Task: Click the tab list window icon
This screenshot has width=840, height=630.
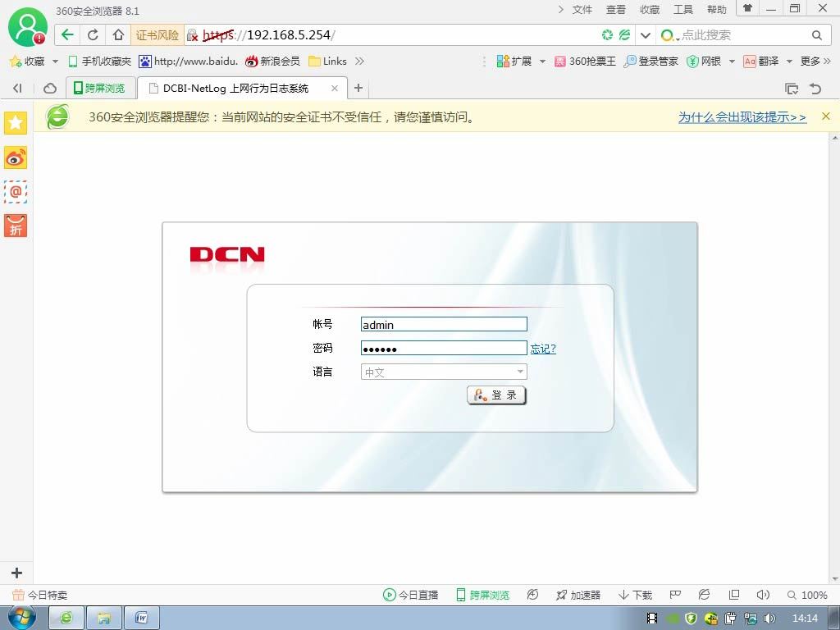Action: [x=792, y=89]
